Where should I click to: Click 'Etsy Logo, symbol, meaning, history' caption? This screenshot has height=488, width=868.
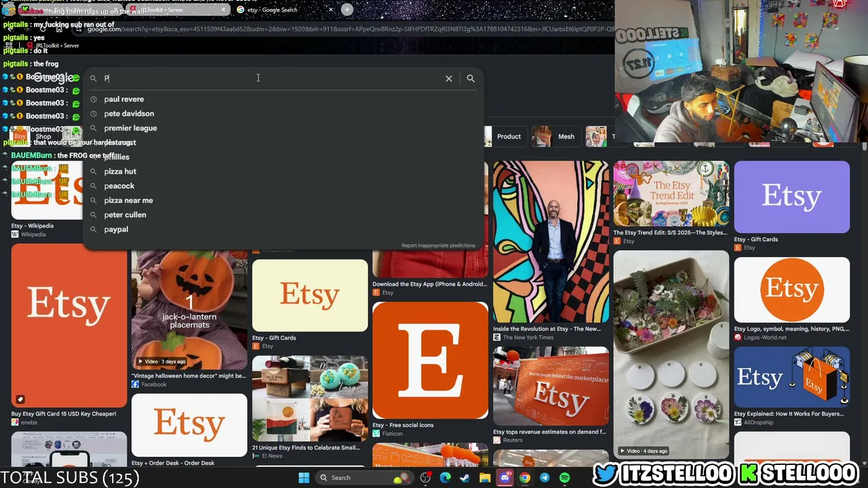pos(791,329)
